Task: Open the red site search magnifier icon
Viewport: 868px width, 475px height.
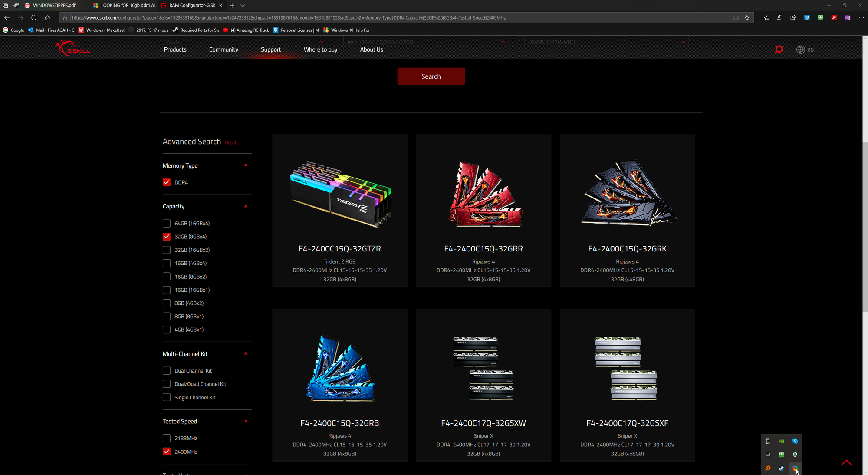Action: [779, 49]
